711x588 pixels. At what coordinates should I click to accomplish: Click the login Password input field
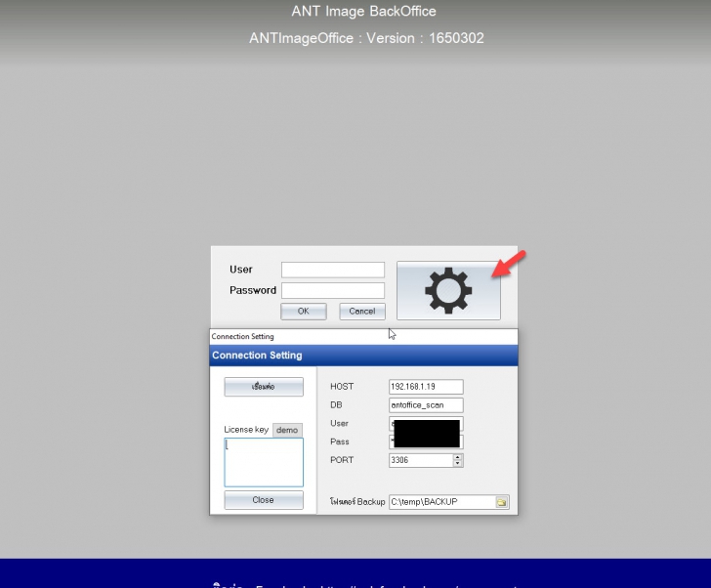coord(333,291)
